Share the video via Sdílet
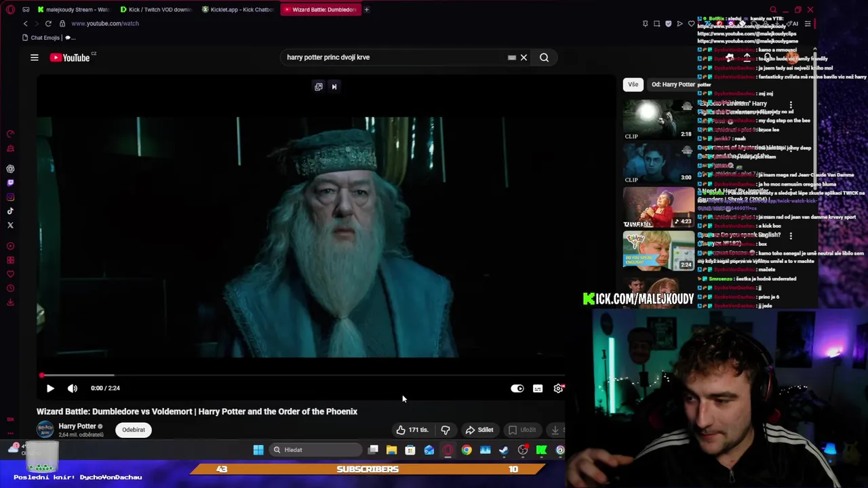 (479, 430)
